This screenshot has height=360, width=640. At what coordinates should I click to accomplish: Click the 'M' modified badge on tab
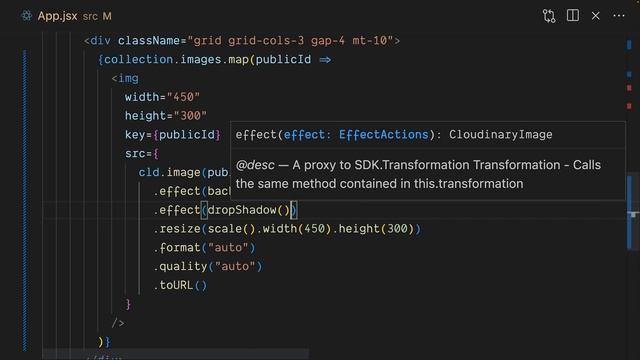click(107, 16)
